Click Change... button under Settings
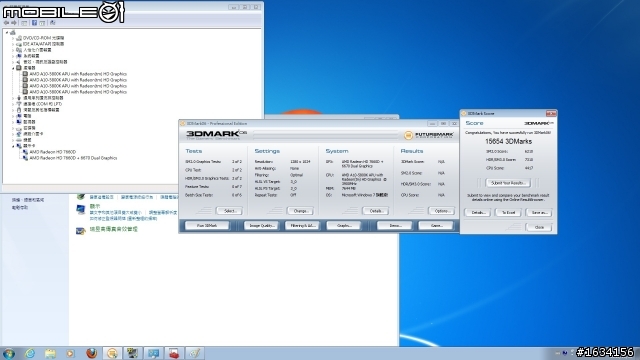Screen dimensions: 640x360 pyautogui.click(x=300, y=211)
